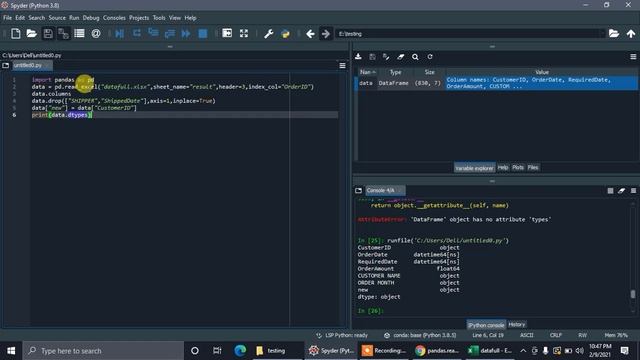This screenshot has height=360, width=640.
Task: Switch to the Help pane tab
Action: coord(503,167)
